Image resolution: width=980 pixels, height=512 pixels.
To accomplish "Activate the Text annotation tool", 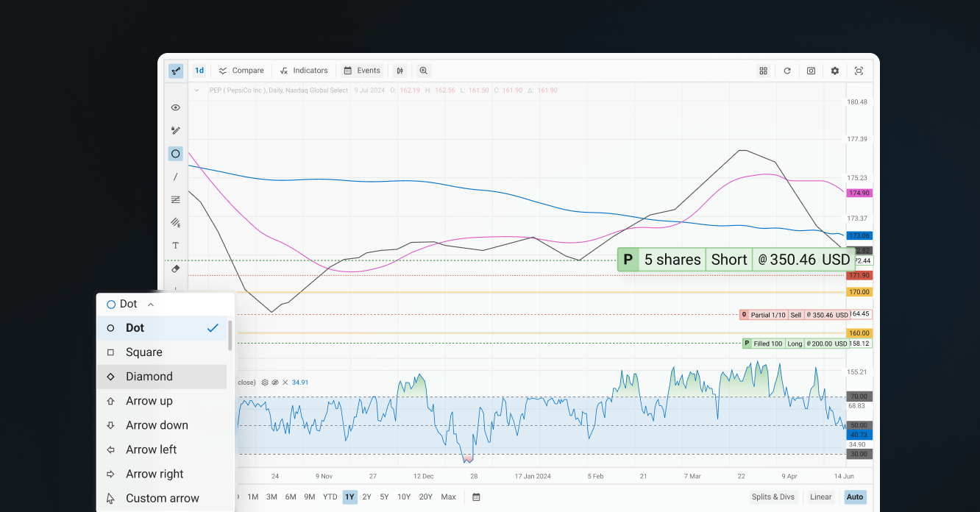I will click(175, 245).
